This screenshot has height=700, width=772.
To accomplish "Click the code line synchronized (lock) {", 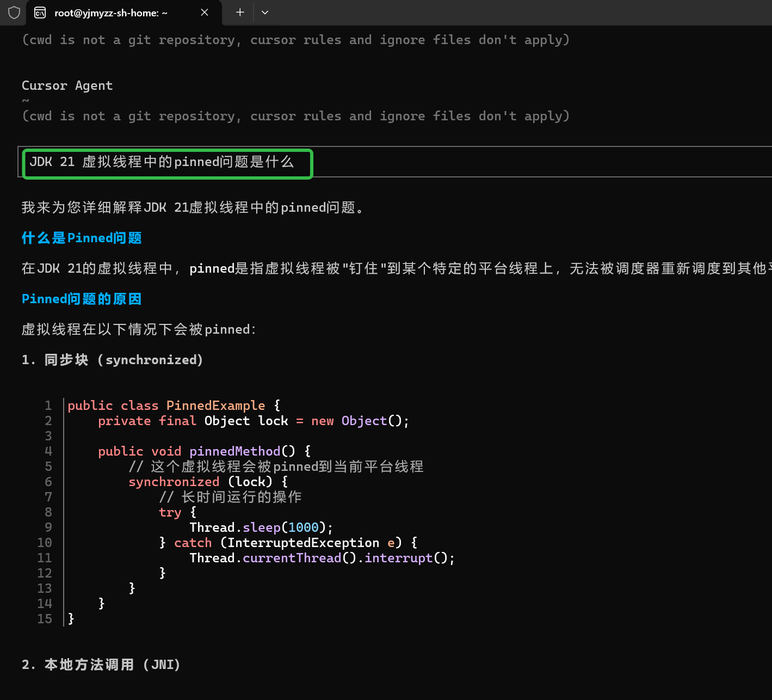I will (x=208, y=482).
